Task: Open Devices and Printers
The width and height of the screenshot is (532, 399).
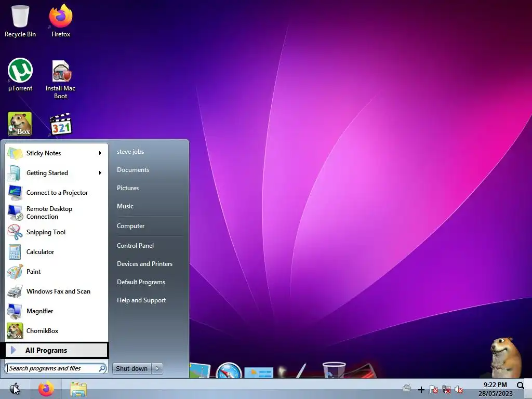Action: point(145,263)
